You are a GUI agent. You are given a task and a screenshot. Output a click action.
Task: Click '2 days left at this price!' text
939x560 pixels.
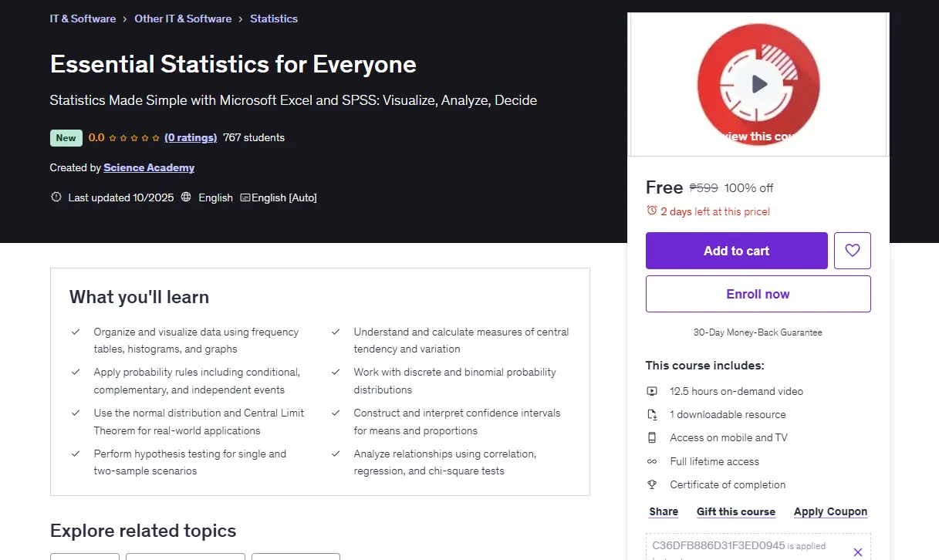715,211
